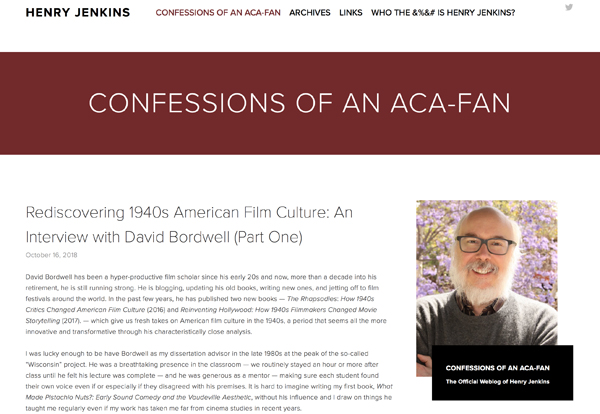Go to the Links page
This screenshot has width=600, height=414.
[351, 13]
